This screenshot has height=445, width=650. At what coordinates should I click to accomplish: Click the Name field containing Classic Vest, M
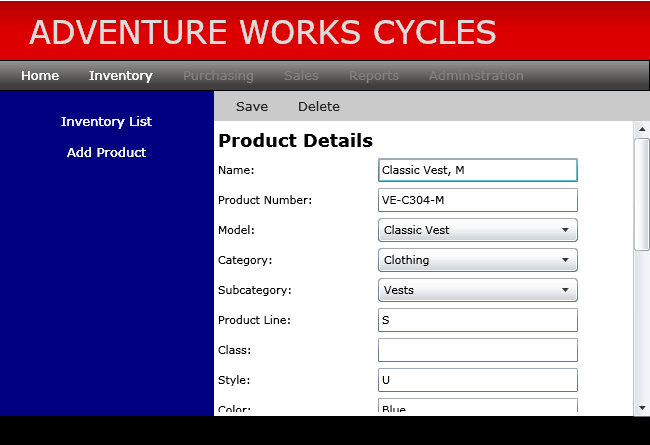coord(478,170)
